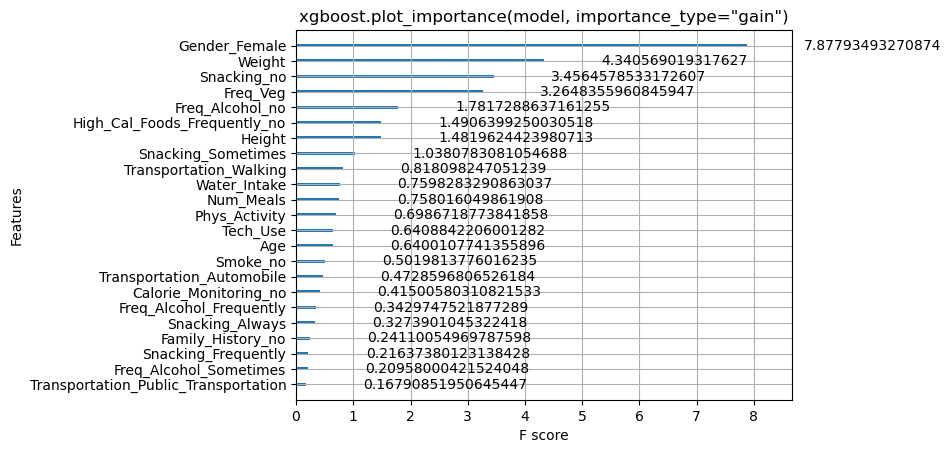Image resolution: width=951 pixels, height=453 pixels.
Task: Select the Transportation_Walking label
Action: click(205, 170)
